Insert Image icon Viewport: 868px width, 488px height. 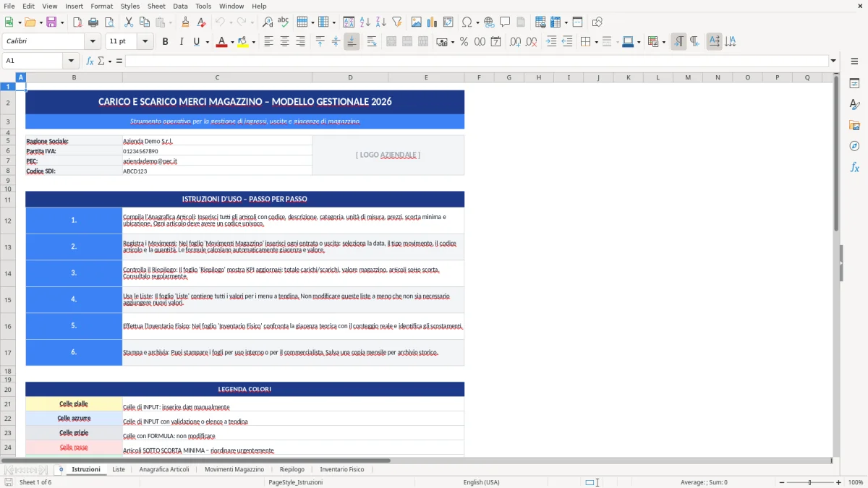pyautogui.click(x=417, y=22)
